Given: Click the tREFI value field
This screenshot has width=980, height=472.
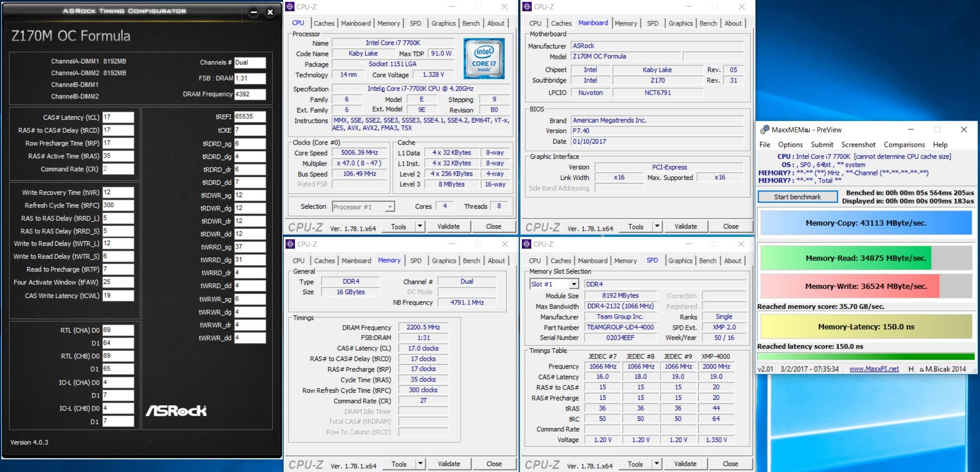Looking at the screenshot, I should pos(250,117).
